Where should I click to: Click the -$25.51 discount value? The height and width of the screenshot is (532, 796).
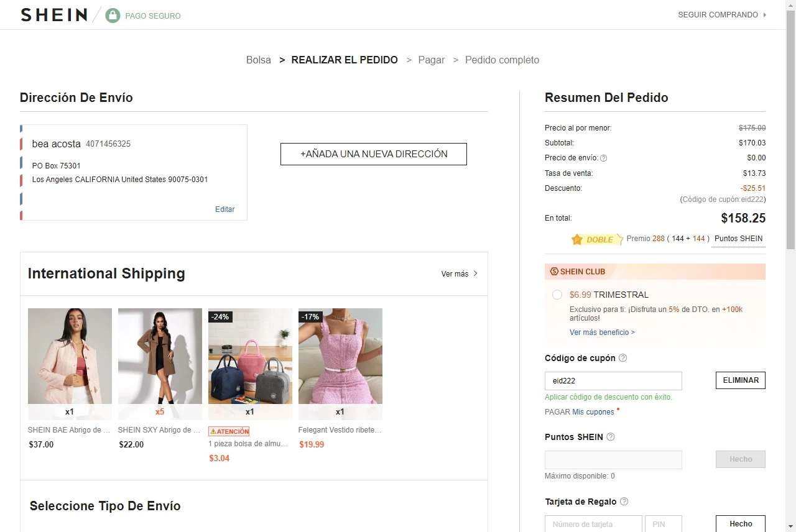tap(753, 188)
